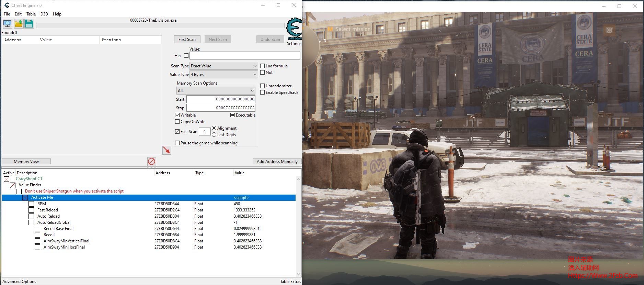Open Edit menu

(18, 14)
